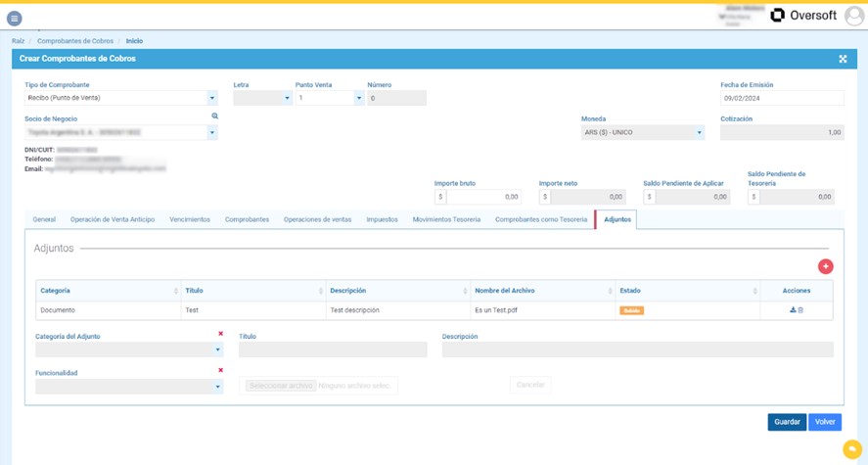This screenshot has height=465, width=868.
Task: Open Comprobantes como Tesorería tab
Action: [541, 219]
